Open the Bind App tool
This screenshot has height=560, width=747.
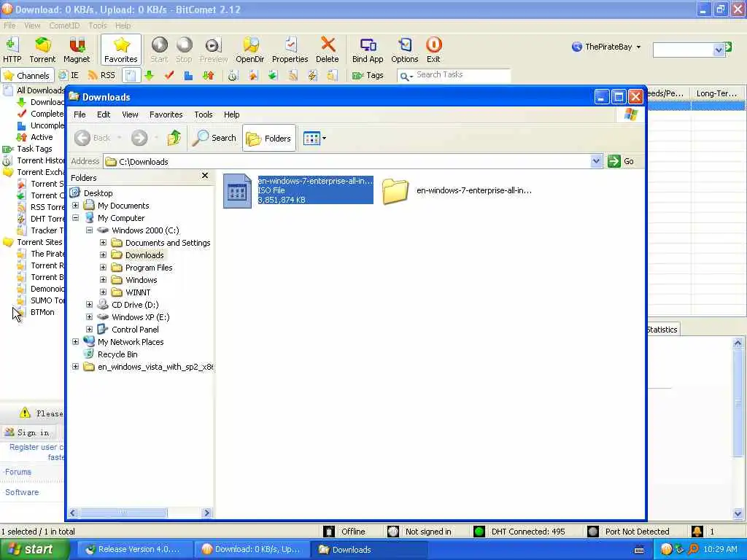pyautogui.click(x=368, y=50)
